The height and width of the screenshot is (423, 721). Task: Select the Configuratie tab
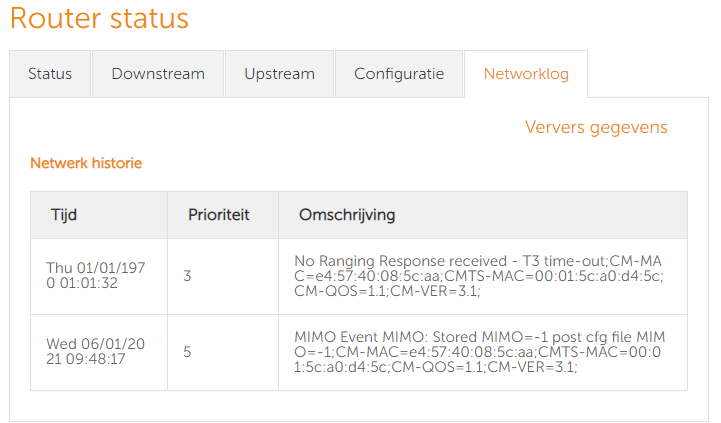(398, 74)
